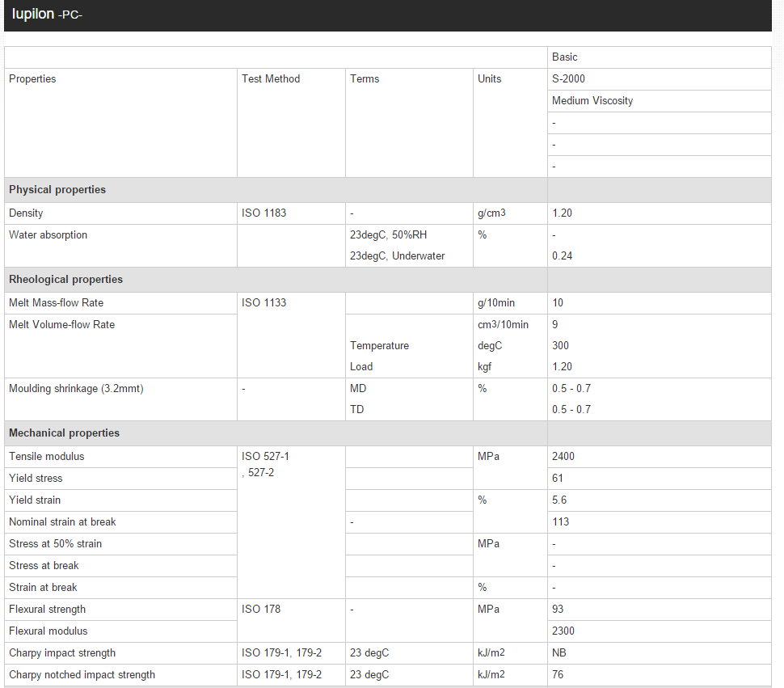Select the 'Units' column header
Viewport: 784px width, 688px height.
coord(510,123)
